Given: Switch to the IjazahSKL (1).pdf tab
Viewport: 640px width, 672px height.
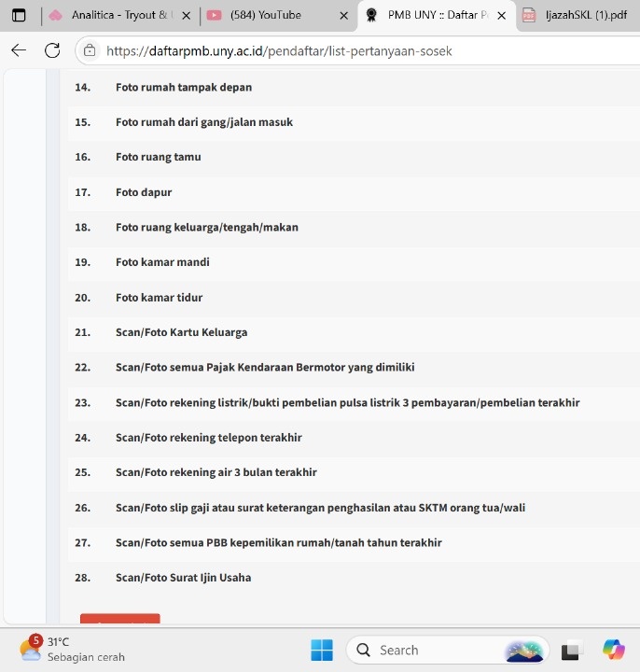Looking at the screenshot, I should 578,16.
